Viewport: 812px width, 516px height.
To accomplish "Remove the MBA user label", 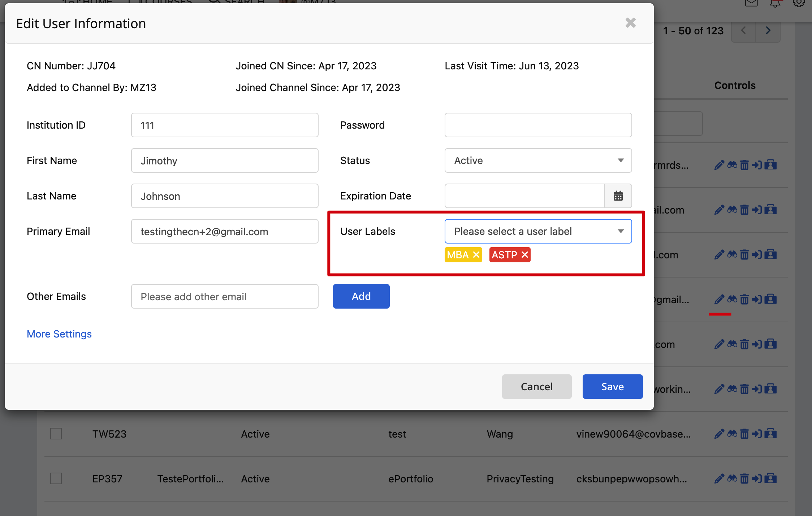I will click(476, 255).
